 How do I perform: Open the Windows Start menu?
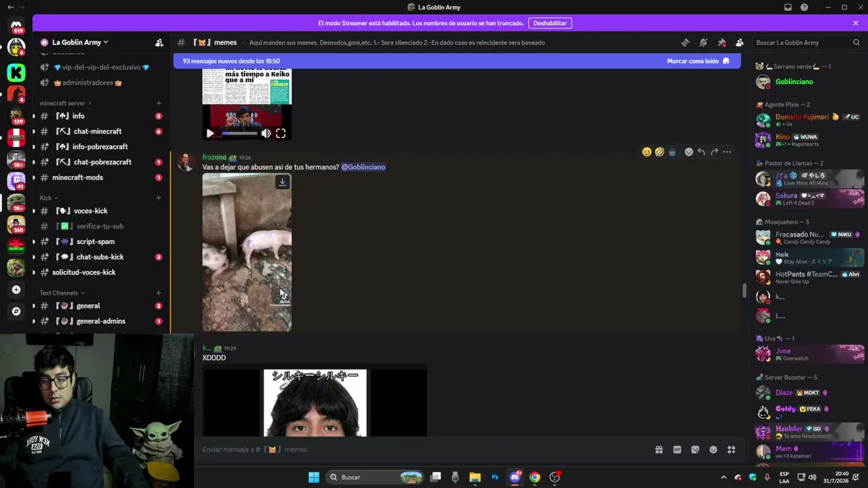(314, 477)
